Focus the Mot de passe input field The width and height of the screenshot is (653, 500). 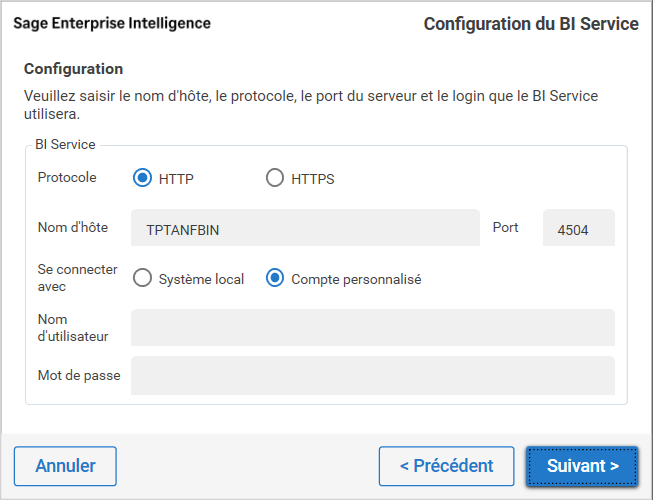pyautogui.click(x=372, y=376)
